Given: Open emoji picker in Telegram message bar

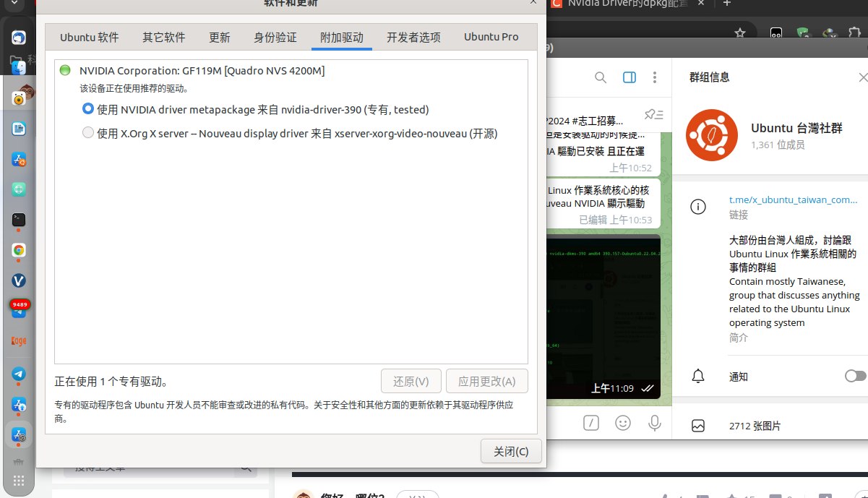Looking at the screenshot, I should click(622, 423).
